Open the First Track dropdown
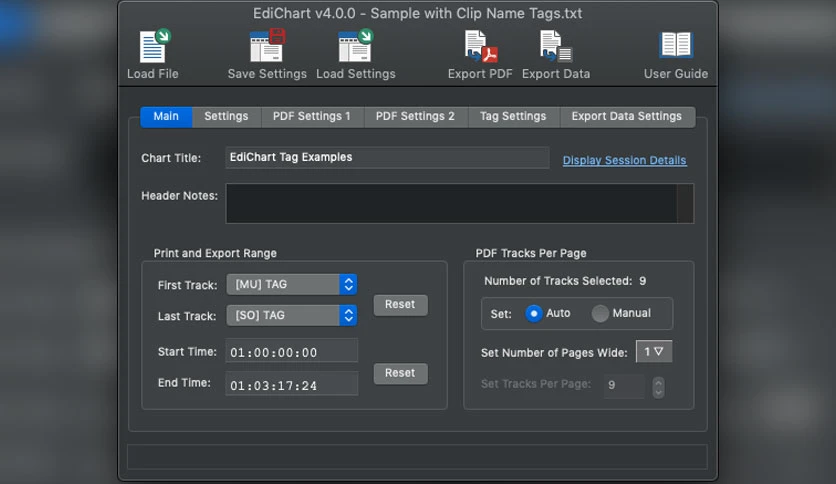 [x=292, y=284]
